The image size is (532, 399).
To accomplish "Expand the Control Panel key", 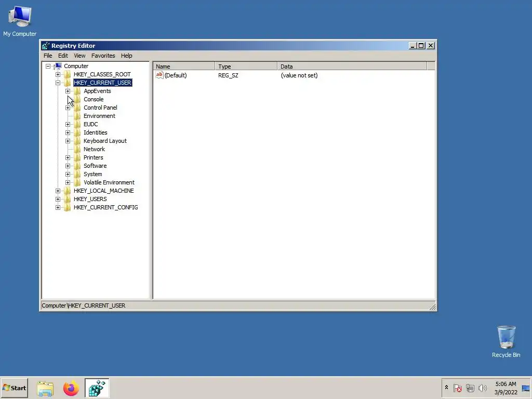I will 68,108.
